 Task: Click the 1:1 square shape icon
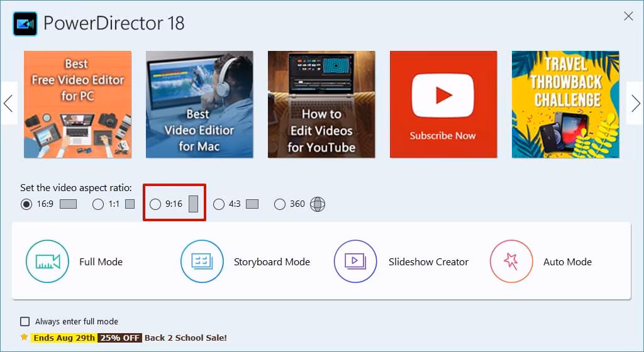pyautogui.click(x=130, y=204)
